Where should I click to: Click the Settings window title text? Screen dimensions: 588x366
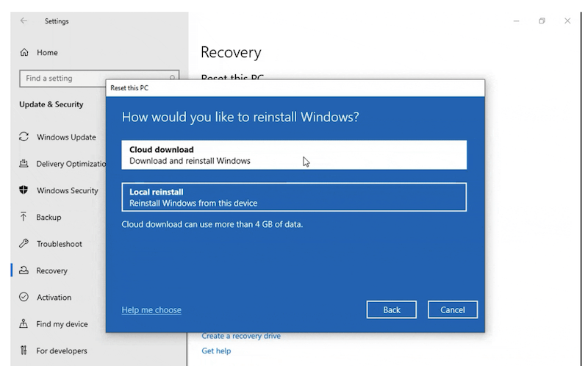coord(57,21)
